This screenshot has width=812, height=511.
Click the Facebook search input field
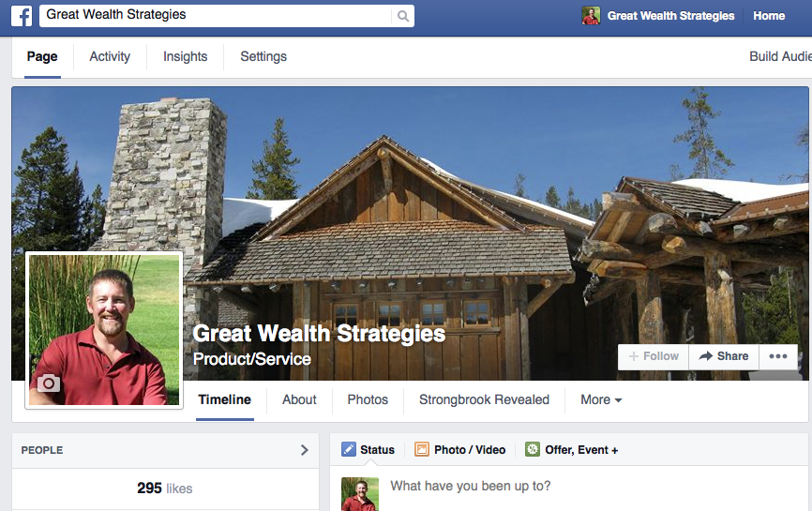pos(218,16)
